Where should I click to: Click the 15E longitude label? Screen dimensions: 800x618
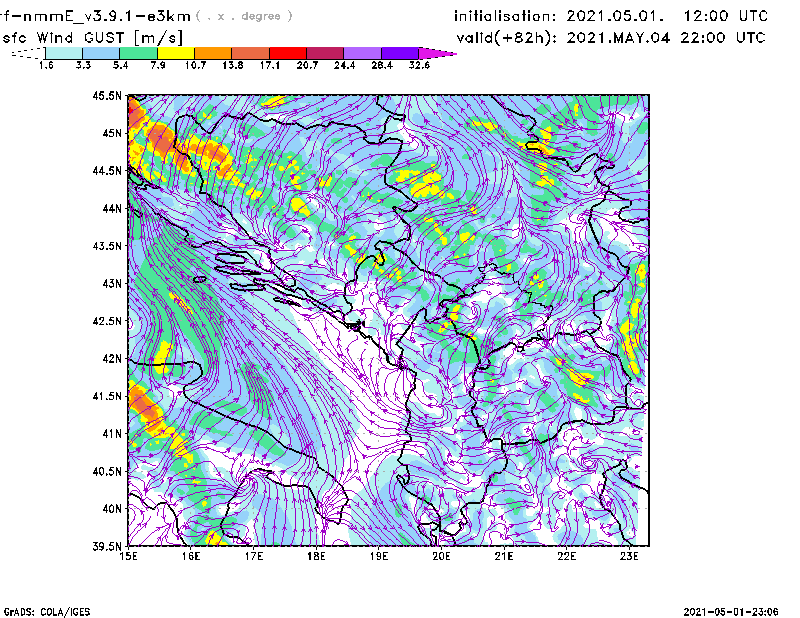[128, 556]
